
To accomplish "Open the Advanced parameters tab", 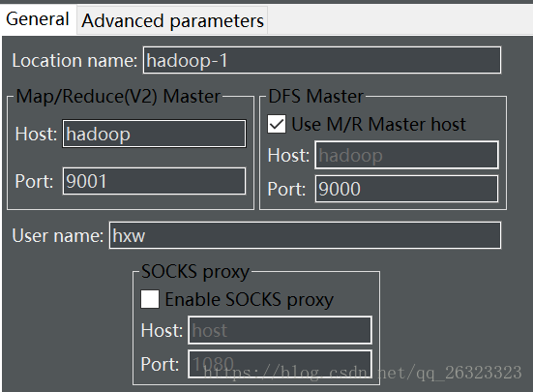I will (172, 20).
